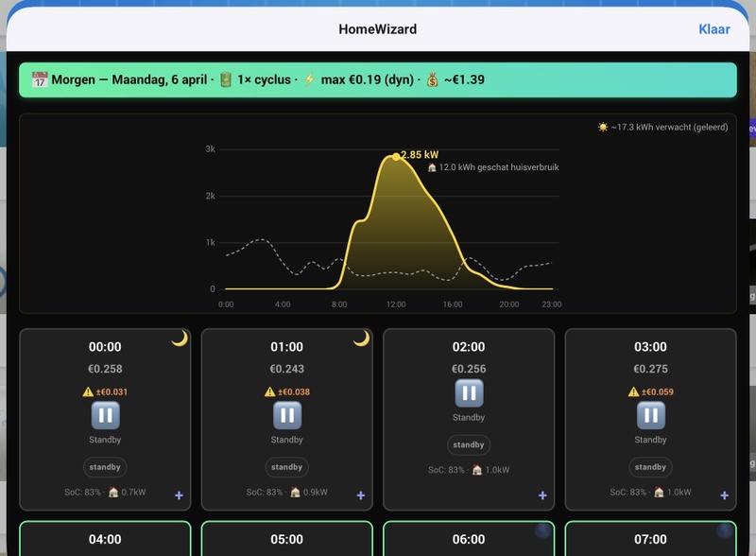
Task: Click the house icon in the 02:00 card
Action: pyautogui.click(x=477, y=470)
